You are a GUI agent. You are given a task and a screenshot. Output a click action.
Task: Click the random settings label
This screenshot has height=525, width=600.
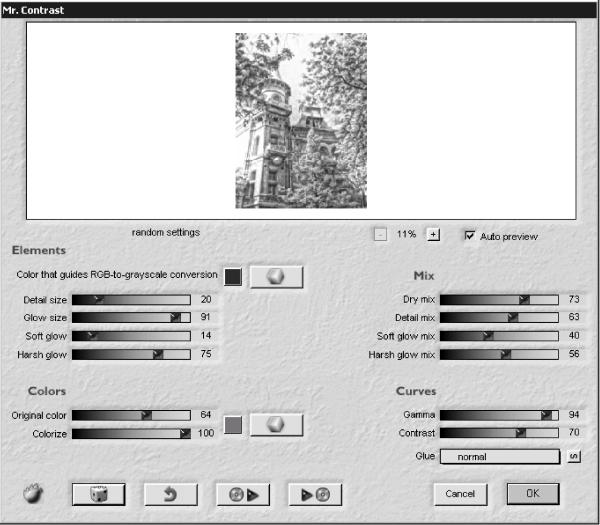click(x=166, y=233)
